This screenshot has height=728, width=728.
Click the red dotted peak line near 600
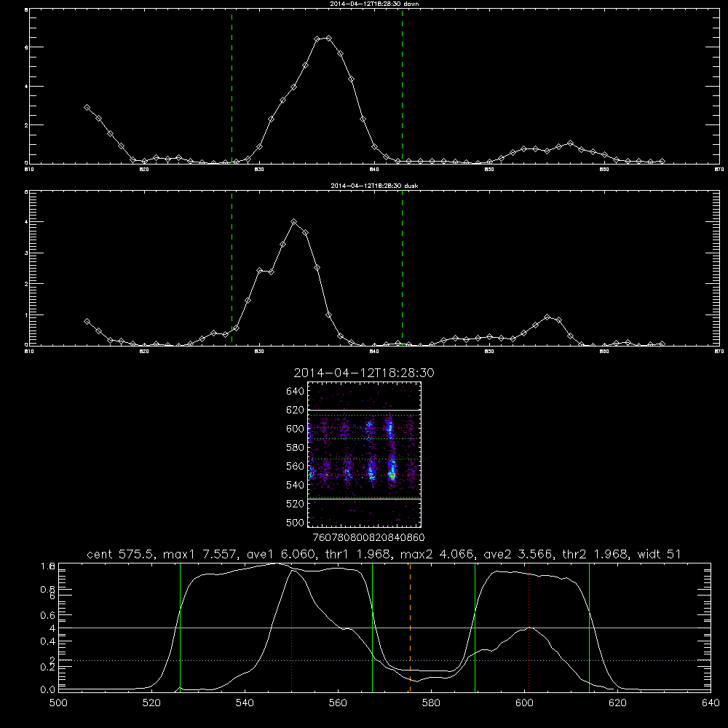pyautogui.click(x=529, y=627)
